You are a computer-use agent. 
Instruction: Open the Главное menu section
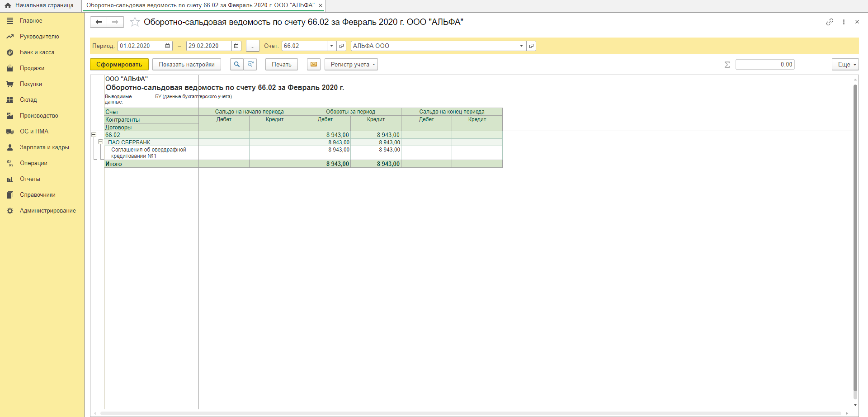pos(31,21)
